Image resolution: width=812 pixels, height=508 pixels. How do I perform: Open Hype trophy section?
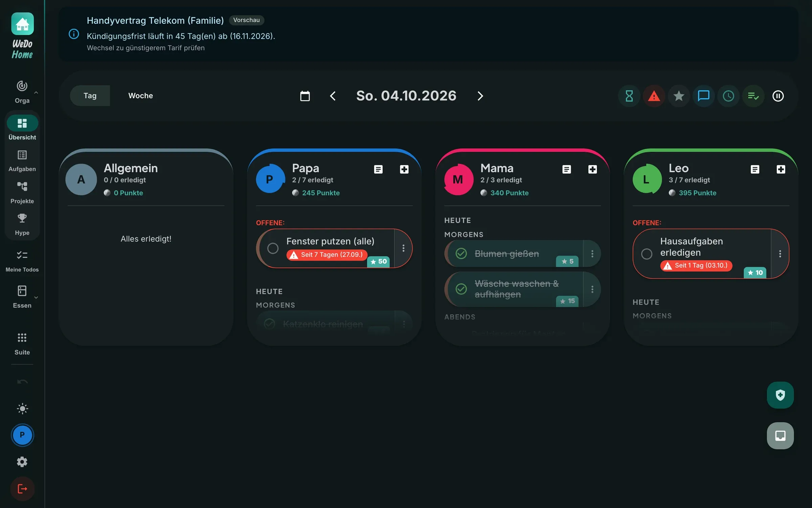coord(22,225)
